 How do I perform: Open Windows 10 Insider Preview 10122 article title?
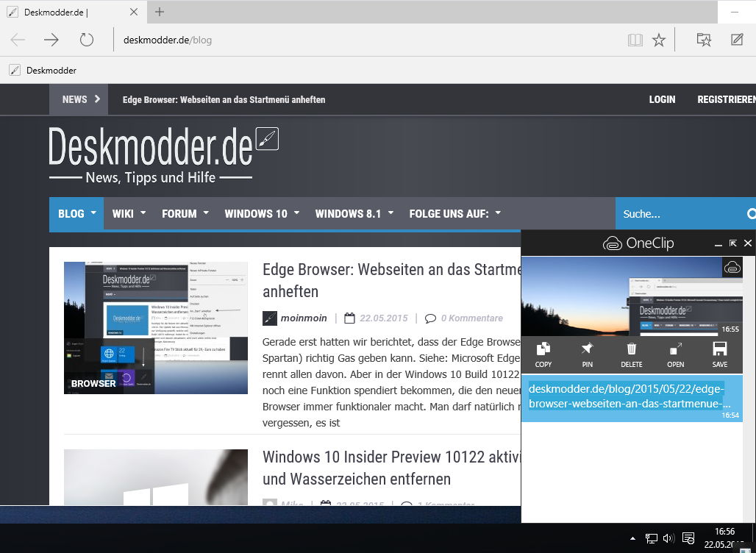pos(391,468)
